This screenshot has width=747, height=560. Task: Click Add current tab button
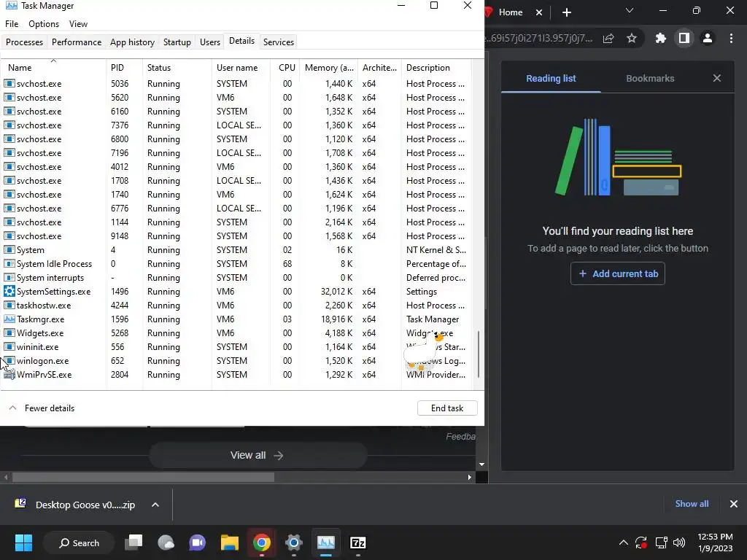pyautogui.click(x=617, y=273)
